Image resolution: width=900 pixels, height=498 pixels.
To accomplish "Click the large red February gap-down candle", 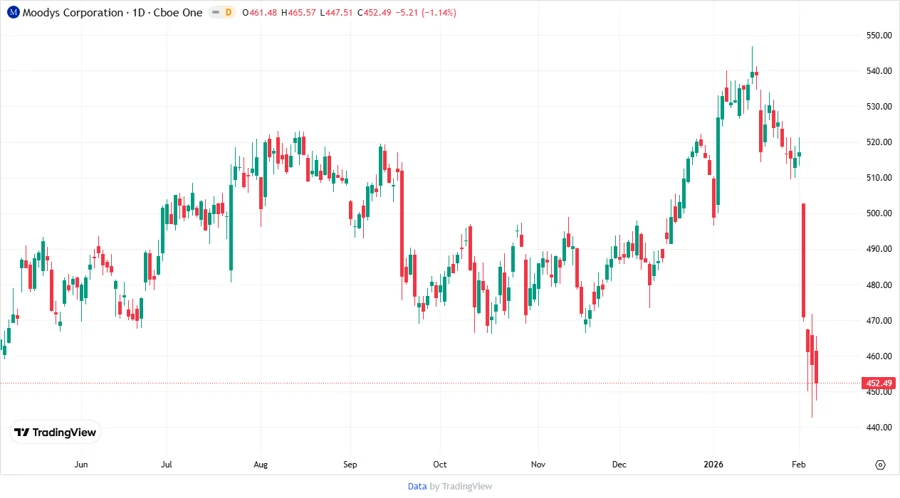I will (x=804, y=261).
